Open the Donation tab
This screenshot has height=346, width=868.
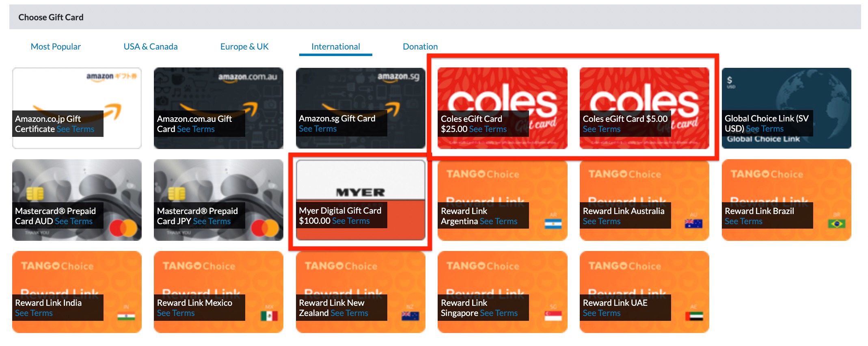[x=420, y=47]
